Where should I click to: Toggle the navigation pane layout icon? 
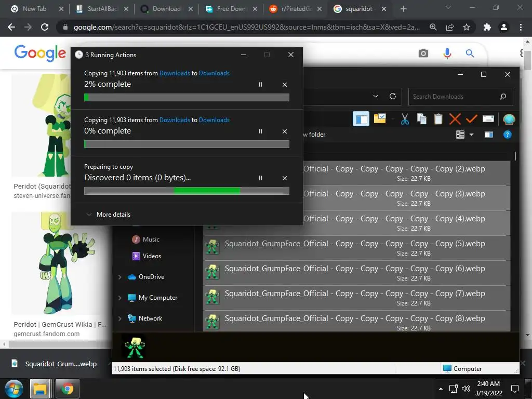(361, 119)
